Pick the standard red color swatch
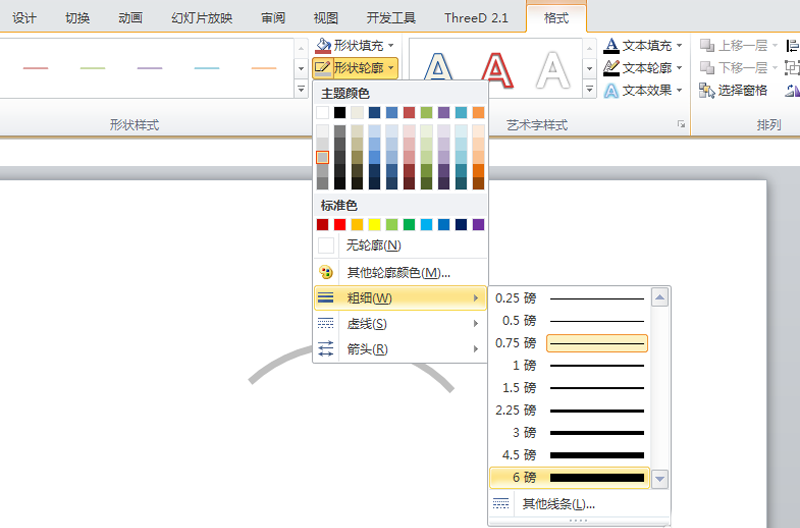The image size is (800, 528). pos(340,224)
